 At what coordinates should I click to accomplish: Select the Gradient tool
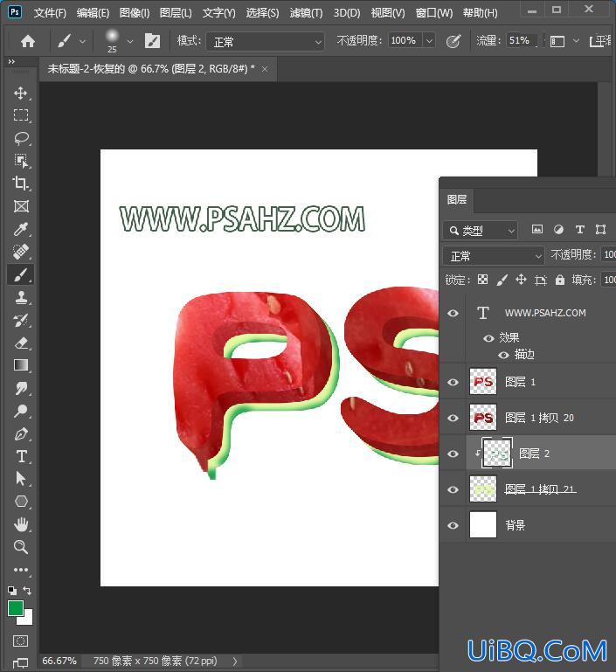click(21, 365)
